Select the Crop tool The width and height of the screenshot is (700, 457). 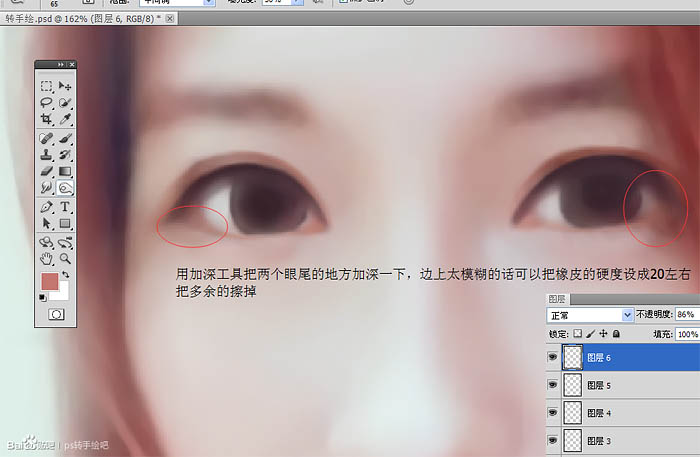tap(46, 119)
